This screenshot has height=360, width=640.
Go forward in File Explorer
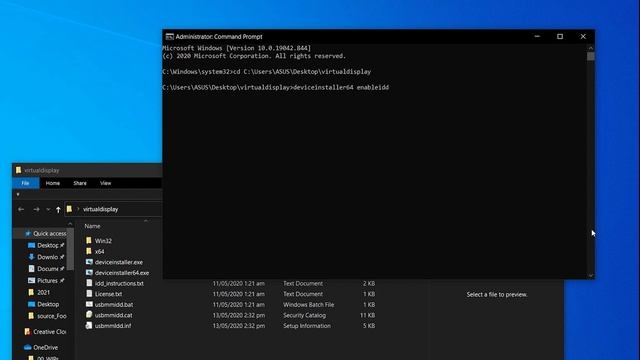[x=36, y=209]
